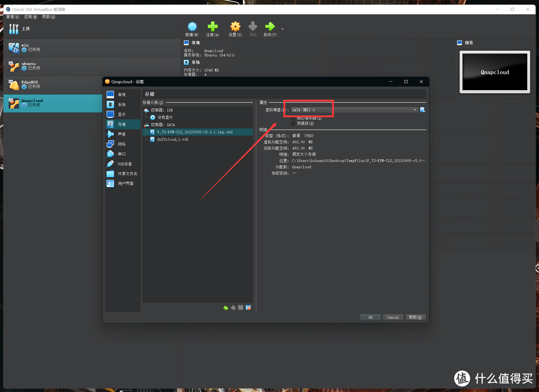The image size is (539, 392).
Task: Click the 固定大小存储 detail value
Action: [x=304, y=155]
